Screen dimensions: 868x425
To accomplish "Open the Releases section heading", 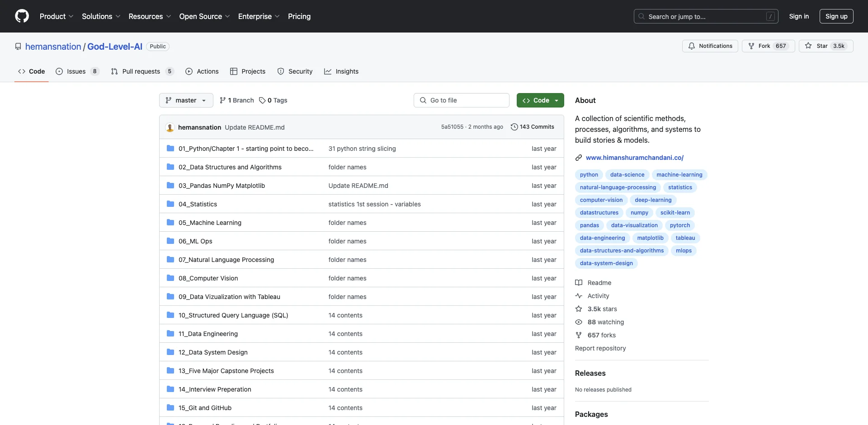I will pos(590,373).
